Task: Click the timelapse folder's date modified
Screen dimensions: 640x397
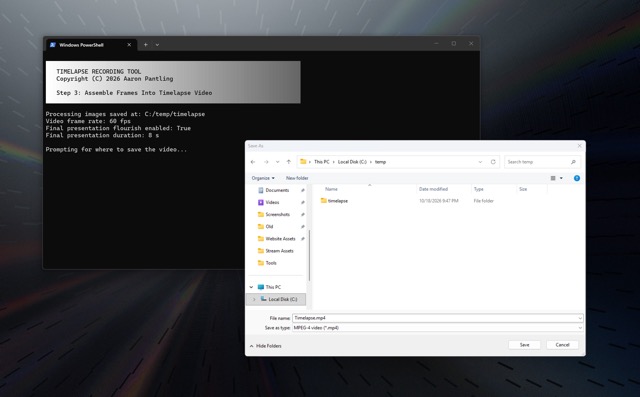Action: (438, 201)
